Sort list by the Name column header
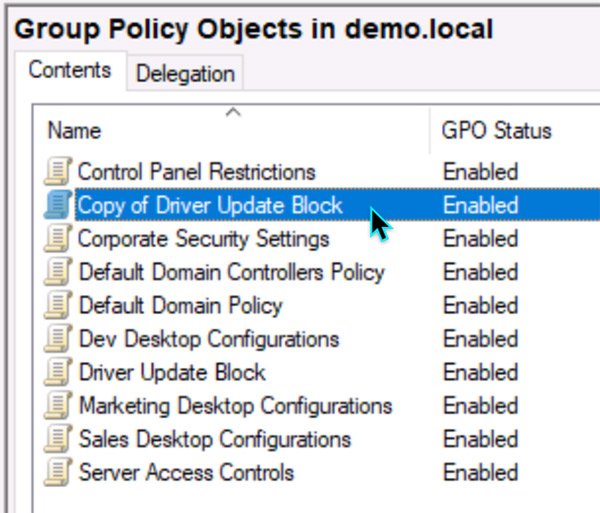The height and width of the screenshot is (513, 600). coord(75,131)
